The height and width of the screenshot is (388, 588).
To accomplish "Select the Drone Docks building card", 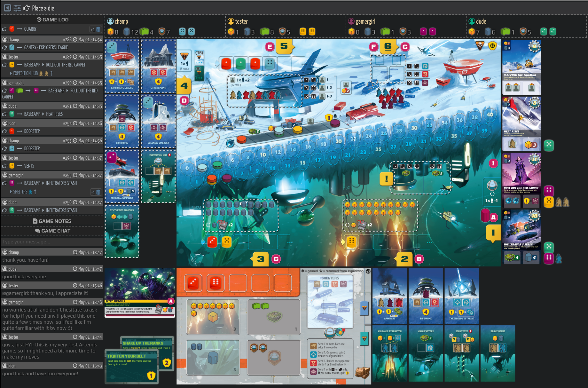I will click(x=498, y=353).
